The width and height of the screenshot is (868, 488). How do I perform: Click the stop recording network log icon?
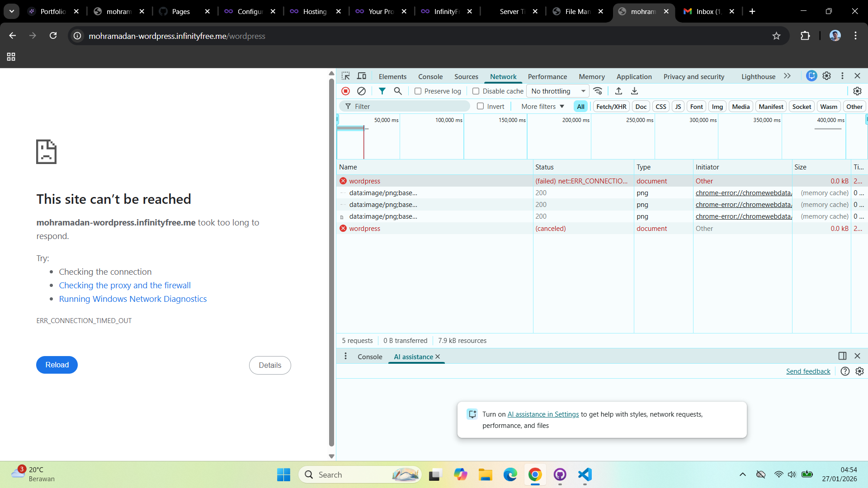tap(345, 91)
